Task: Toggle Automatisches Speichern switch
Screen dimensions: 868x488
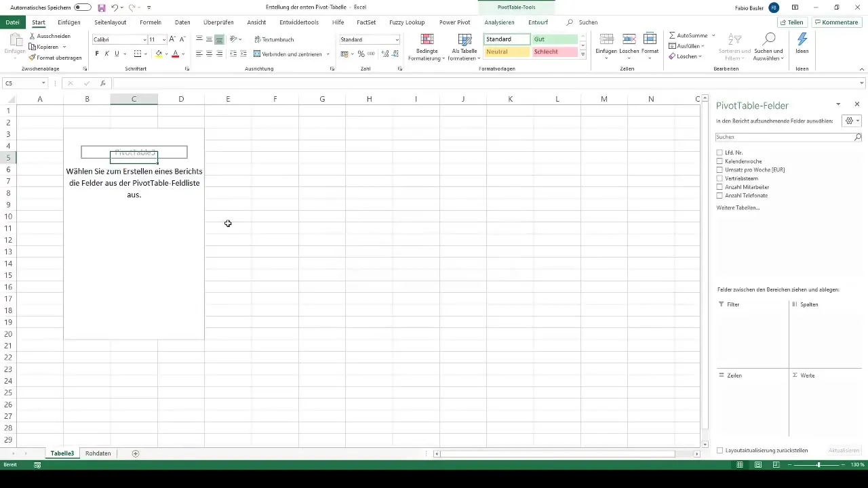Action: click(x=83, y=7)
